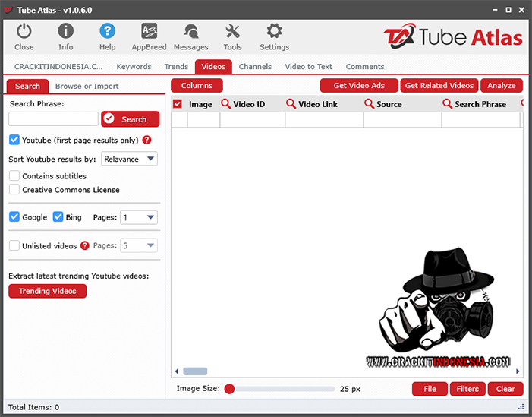Image resolution: width=532 pixels, height=417 pixels.
Task: Open the Messages icon
Action: coord(190,31)
